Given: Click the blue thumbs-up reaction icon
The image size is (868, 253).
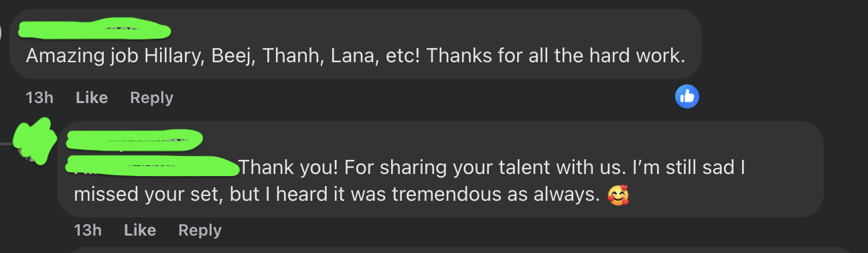Looking at the screenshot, I should 686,97.
